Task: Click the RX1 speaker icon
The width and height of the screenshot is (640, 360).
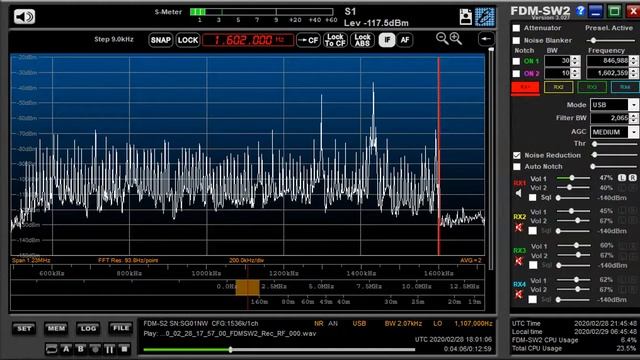Action: [x=518, y=193]
